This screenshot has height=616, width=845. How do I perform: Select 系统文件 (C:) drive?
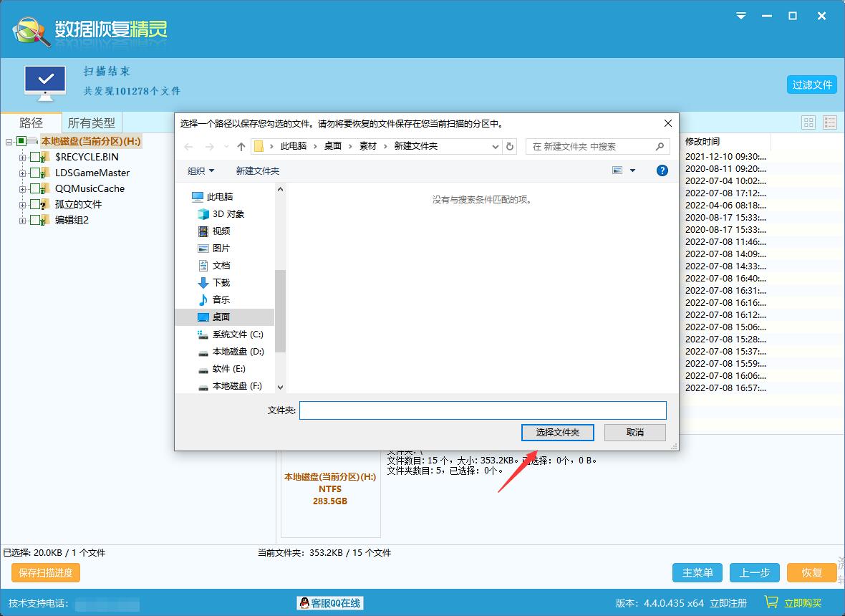(x=231, y=334)
